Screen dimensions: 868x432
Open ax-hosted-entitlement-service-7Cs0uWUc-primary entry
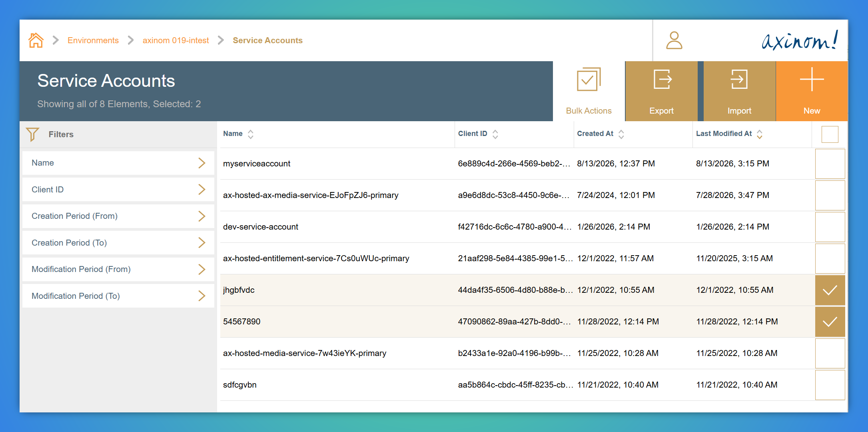point(316,258)
